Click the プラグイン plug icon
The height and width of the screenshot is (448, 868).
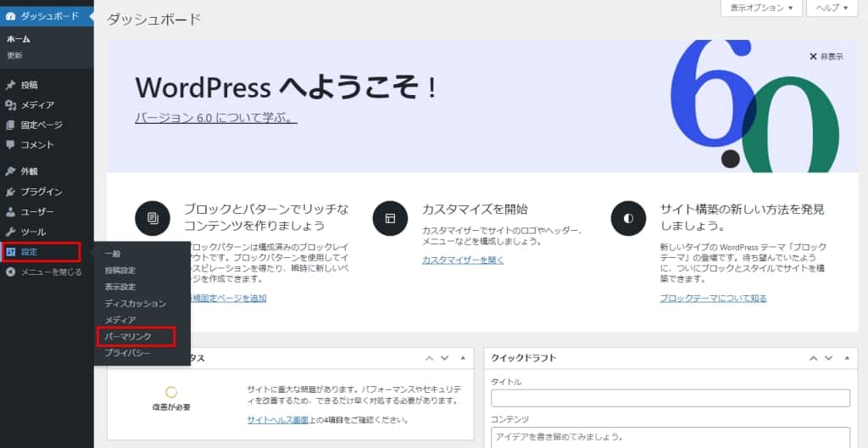coord(10,192)
